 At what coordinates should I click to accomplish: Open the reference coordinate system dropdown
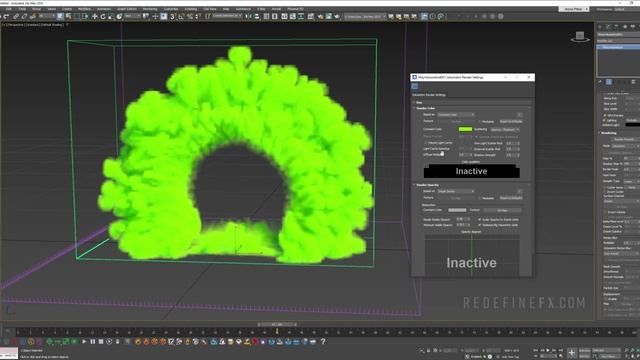click(x=133, y=16)
